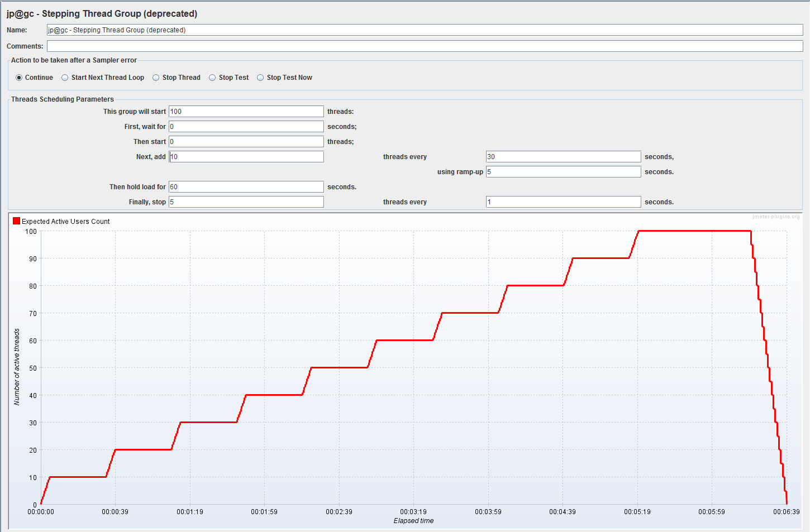Click the 50 value on the Y axis
This screenshot has width=810, height=532.
pyautogui.click(x=33, y=368)
